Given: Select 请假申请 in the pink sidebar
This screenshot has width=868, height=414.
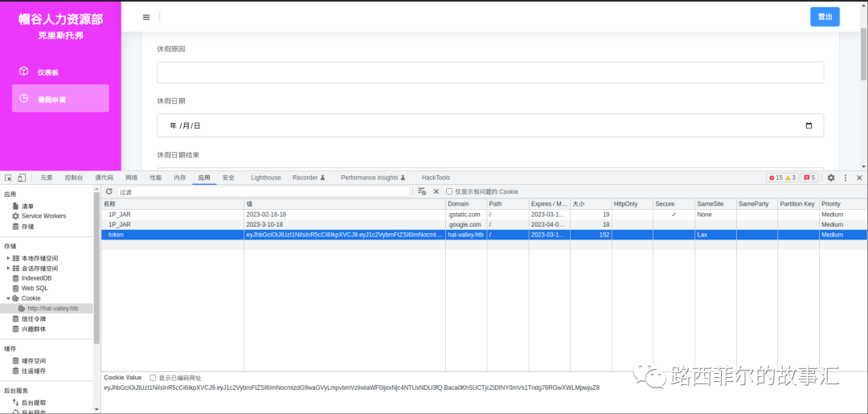Looking at the screenshot, I should click(x=60, y=99).
